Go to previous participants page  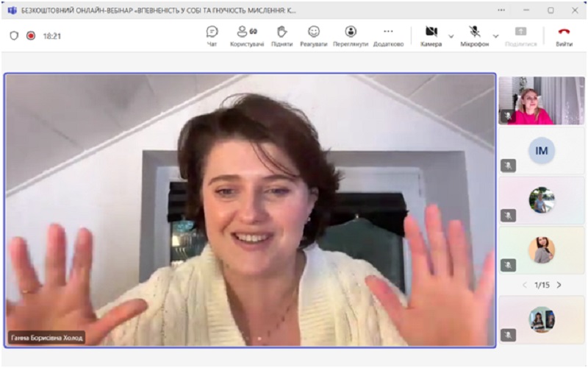click(x=524, y=285)
